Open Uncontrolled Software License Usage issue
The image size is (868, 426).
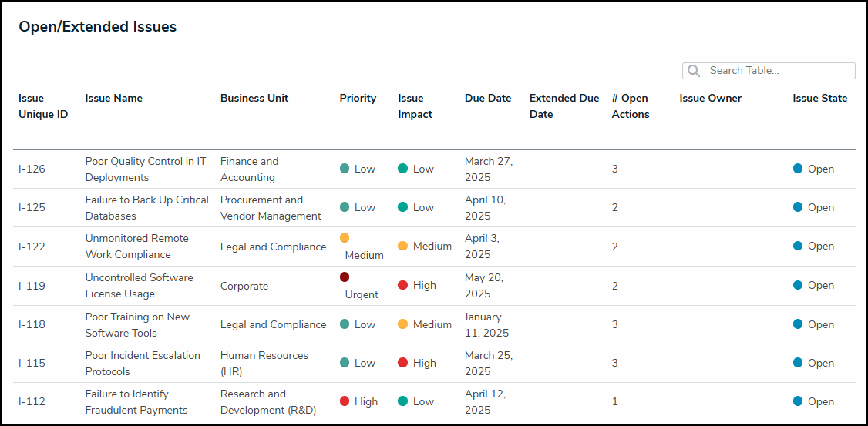click(139, 285)
